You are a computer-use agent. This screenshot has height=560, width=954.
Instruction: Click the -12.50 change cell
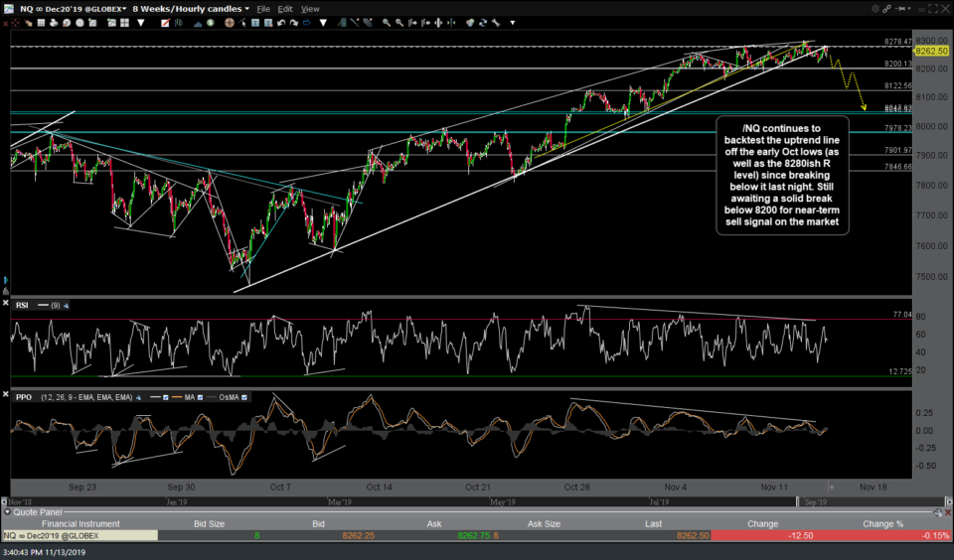coord(762,536)
